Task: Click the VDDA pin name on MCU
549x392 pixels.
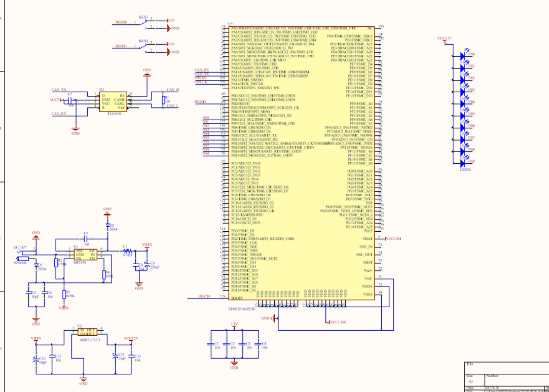Action: point(368,286)
